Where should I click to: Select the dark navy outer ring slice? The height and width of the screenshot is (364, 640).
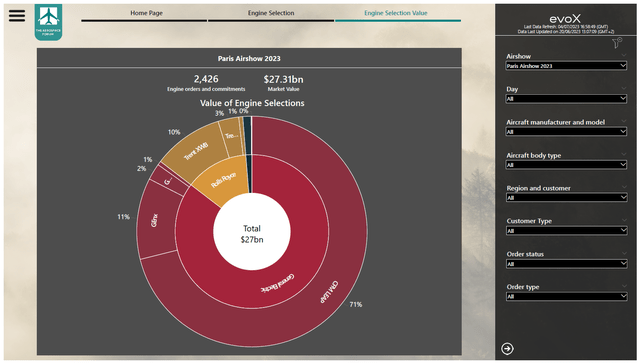247,135
